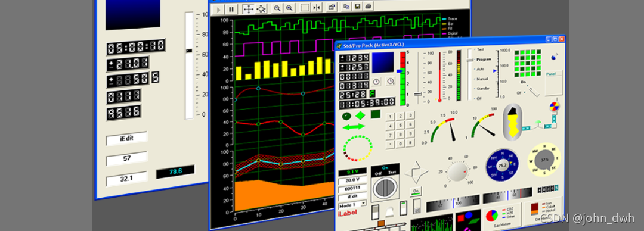
Task: Click the right clock icon with arrow
Action: click(390, 81)
